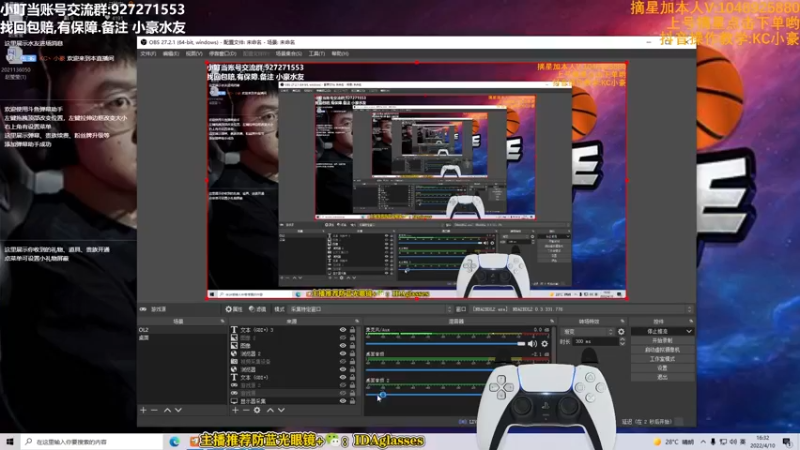
Task: Click 退出 to exit OBS
Action: tap(662, 378)
